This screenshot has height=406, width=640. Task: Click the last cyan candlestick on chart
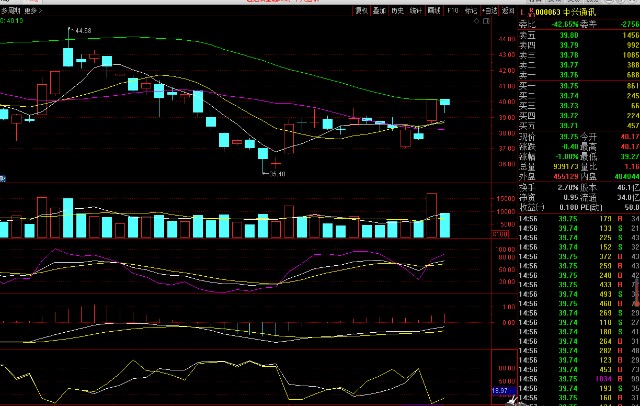click(x=445, y=101)
